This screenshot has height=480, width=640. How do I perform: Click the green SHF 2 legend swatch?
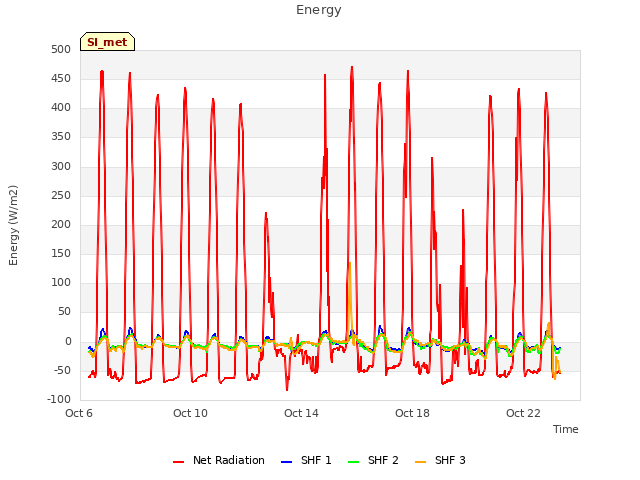click(x=353, y=462)
